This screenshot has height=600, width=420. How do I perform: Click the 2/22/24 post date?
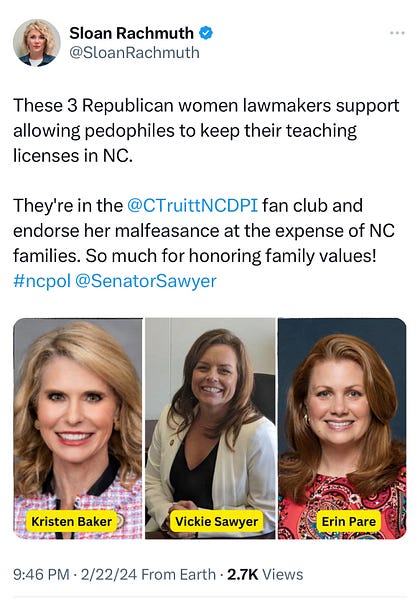[109, 574]
